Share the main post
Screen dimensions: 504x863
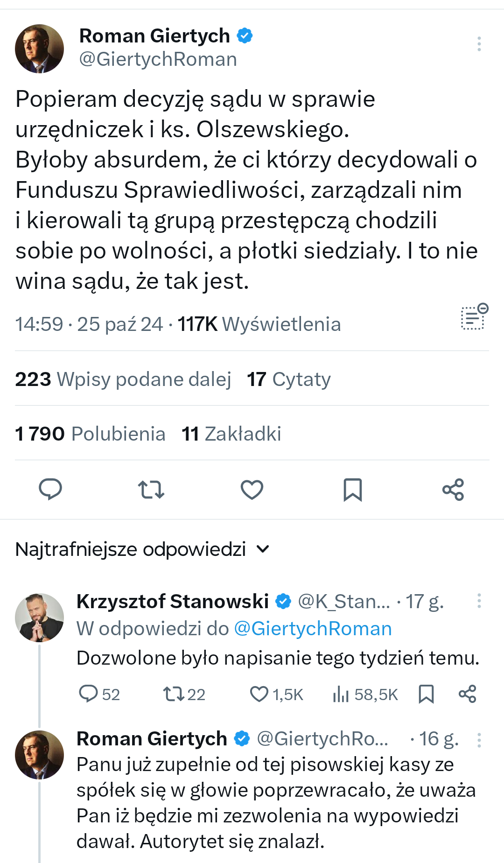pos(453,489)
